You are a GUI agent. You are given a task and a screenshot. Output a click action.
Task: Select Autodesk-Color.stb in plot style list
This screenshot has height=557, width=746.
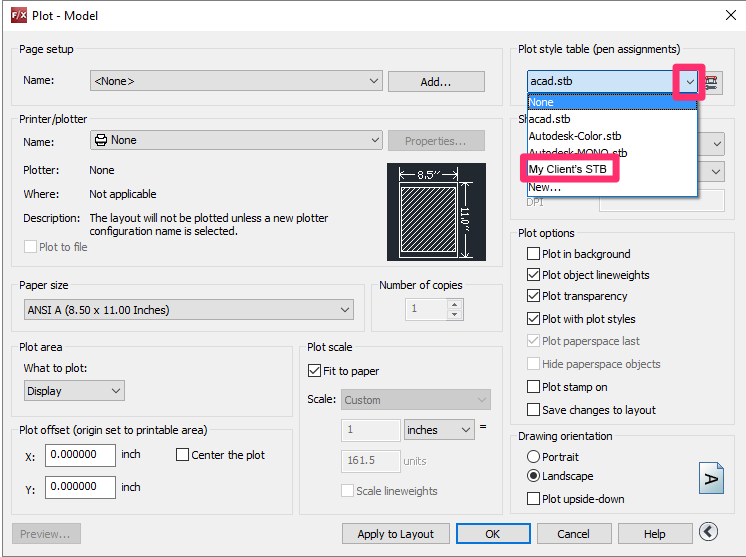tap(612, 136)
